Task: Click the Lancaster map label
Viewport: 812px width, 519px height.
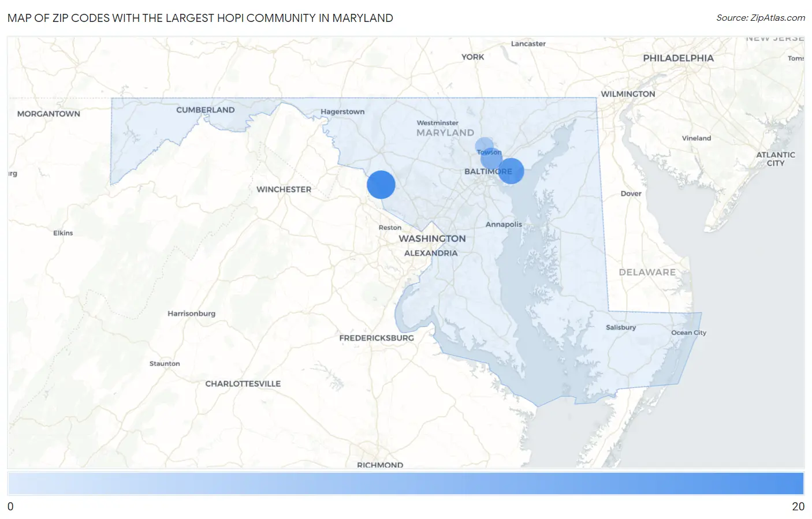Action: (x=528, y=44)
